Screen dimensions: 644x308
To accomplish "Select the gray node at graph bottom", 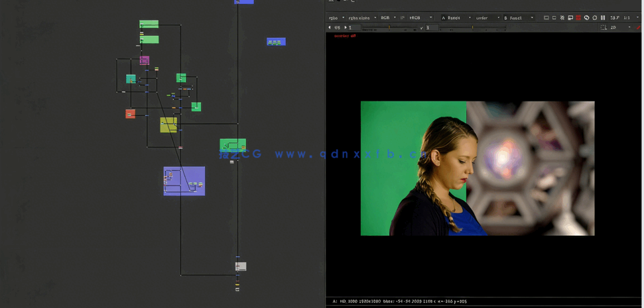I will point(241,266).
